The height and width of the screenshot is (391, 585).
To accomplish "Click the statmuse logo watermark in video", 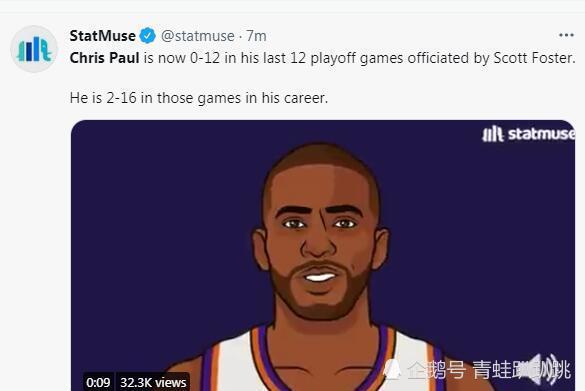I will 528,134.
